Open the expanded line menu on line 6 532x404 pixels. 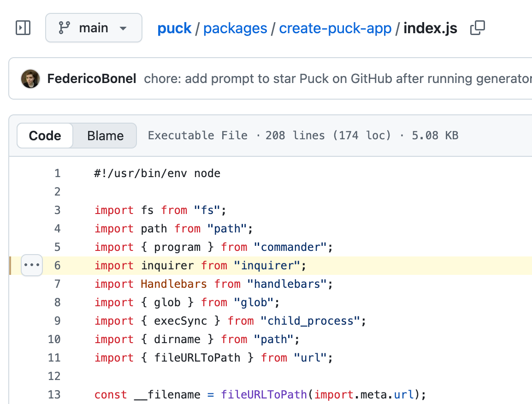tap(31, 265)
